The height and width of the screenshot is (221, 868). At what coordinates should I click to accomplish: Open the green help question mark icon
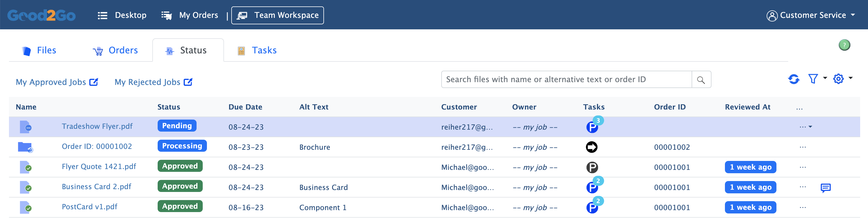pos(844,45)
